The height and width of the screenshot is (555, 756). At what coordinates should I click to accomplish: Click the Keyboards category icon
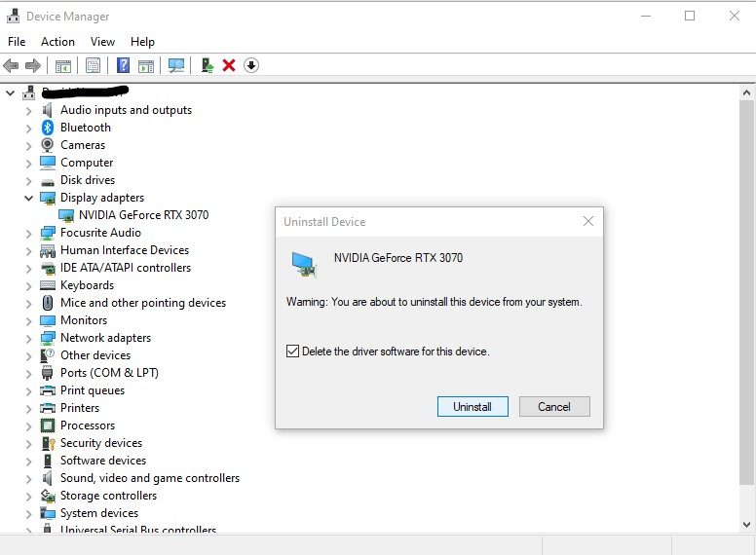[x=47, y=284]
